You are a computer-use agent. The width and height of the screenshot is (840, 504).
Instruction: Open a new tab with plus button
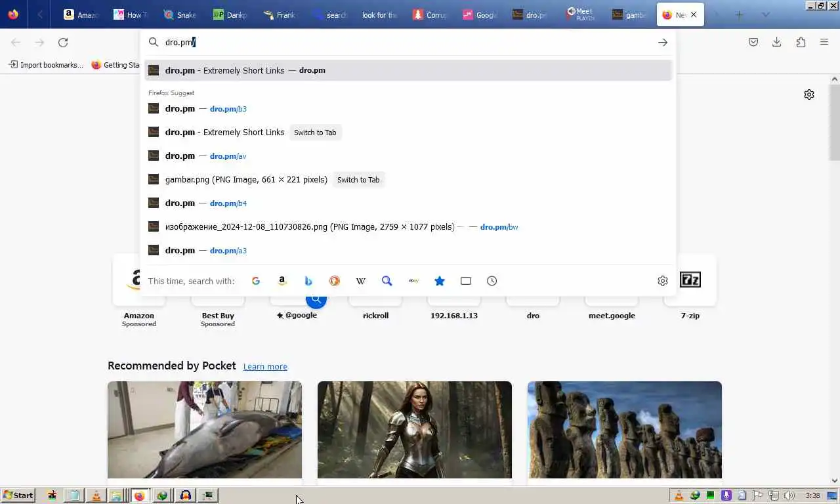coord(739,14)
